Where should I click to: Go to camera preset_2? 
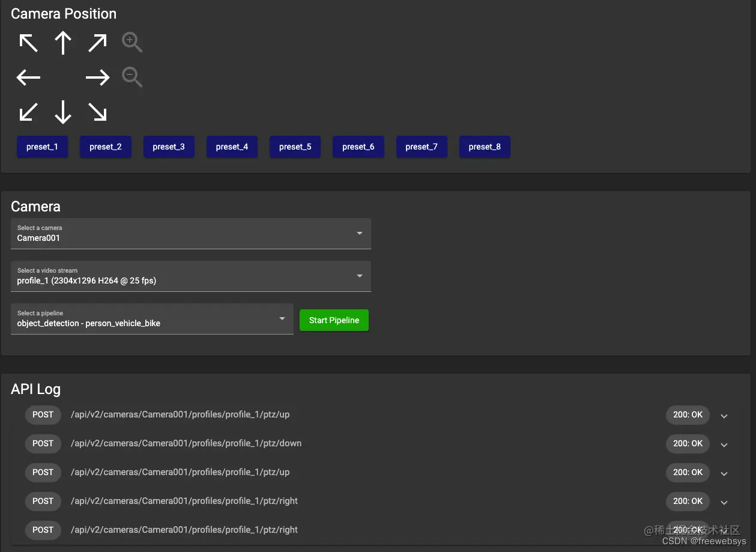click(x=106, y=147)
